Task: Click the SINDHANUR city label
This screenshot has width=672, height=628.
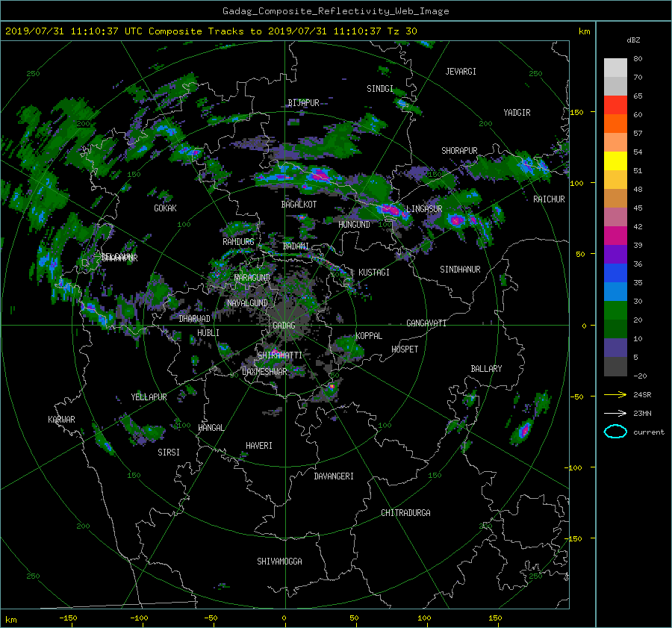Action: pyautogui.click(x=460, y=270)
